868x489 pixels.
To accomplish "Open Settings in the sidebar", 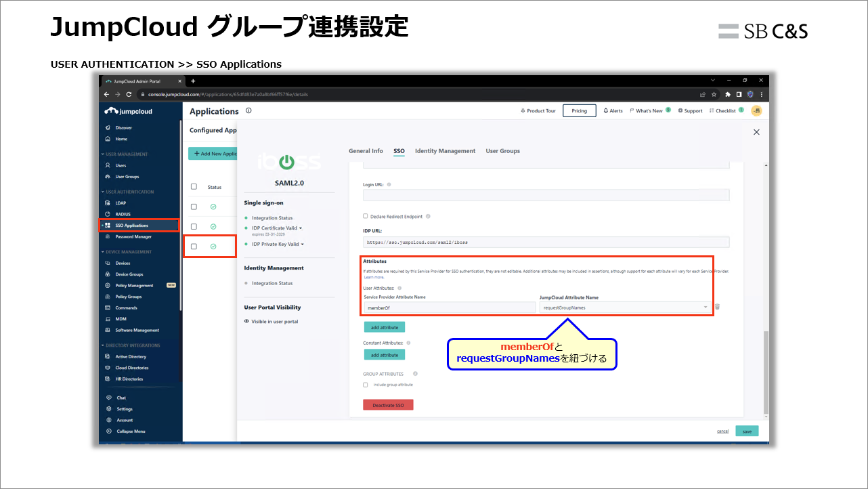I will click(x=124, y=409).
